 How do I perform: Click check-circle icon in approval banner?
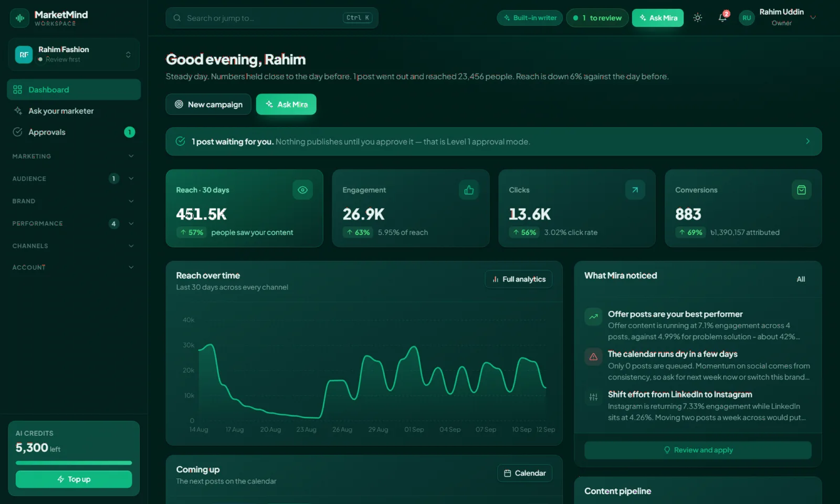point(180,141)
